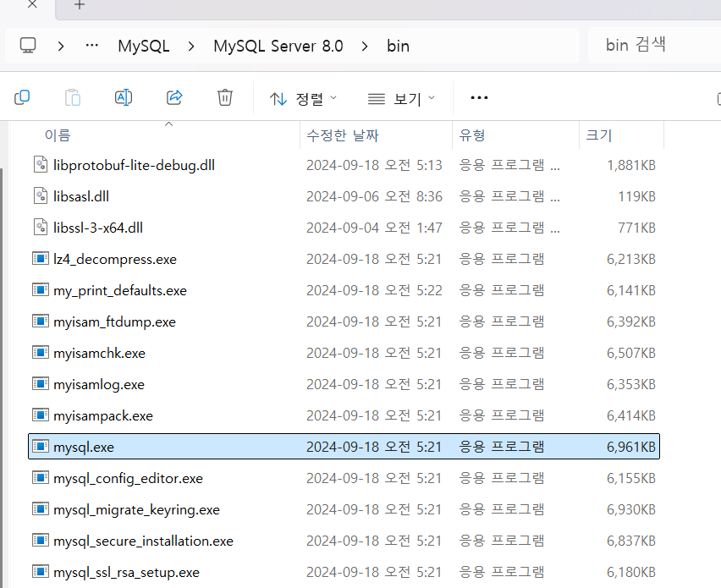The image size is (721, 588).
Task: Click the myisampack.exe application icon
Action: coord(41,415)
